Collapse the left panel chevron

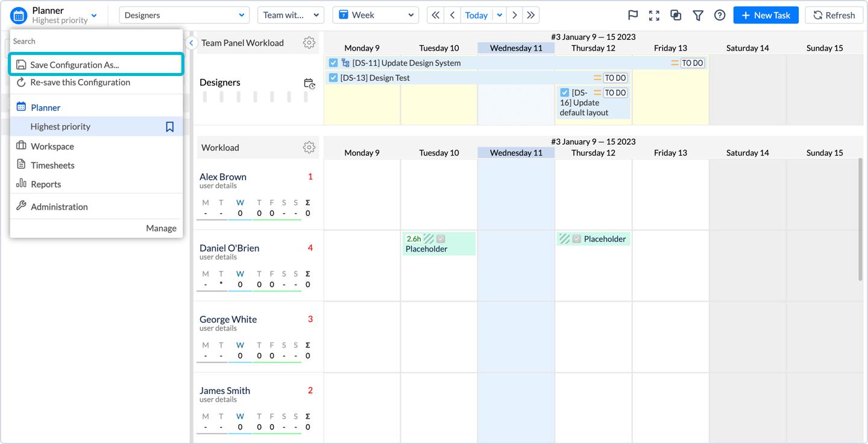click(191, 43)
